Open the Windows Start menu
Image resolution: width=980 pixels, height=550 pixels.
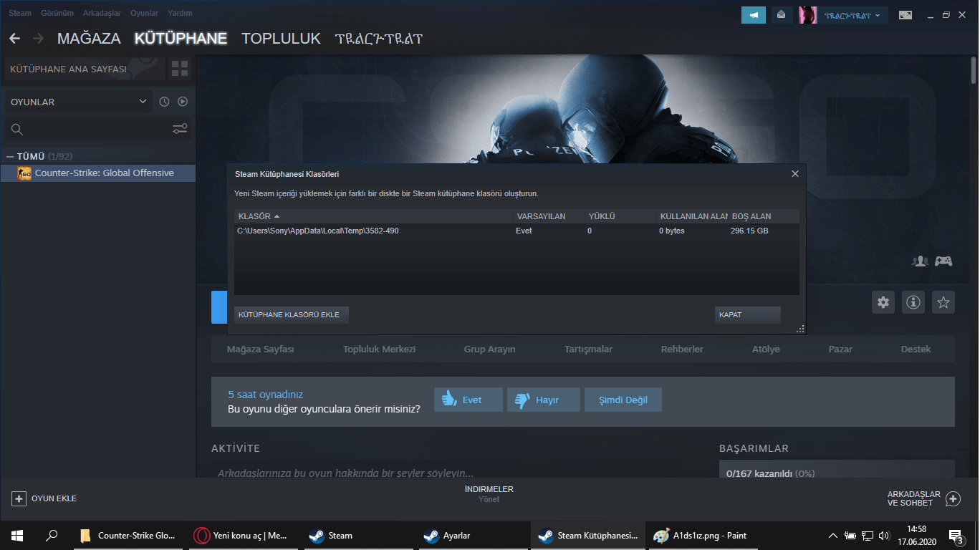[17, 536]
